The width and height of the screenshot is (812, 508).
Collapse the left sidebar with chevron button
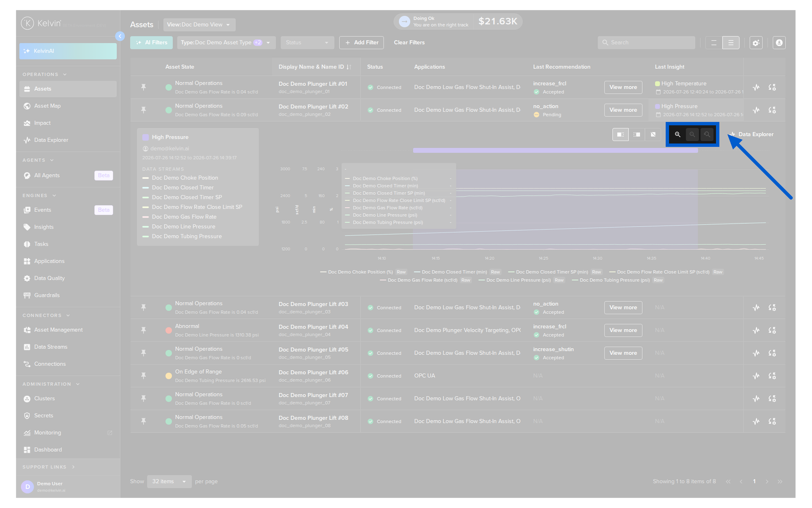pyautogui.click(x=120, y=36)
